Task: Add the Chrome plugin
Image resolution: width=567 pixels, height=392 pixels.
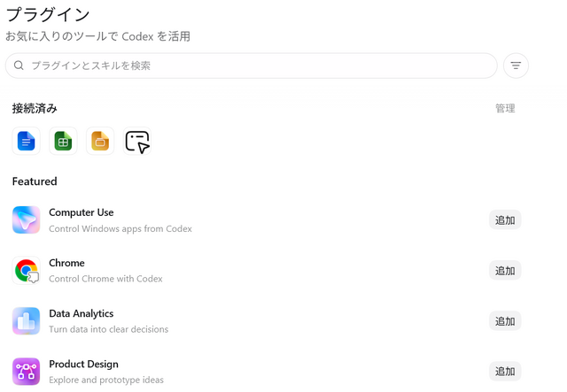Action: 505,270
